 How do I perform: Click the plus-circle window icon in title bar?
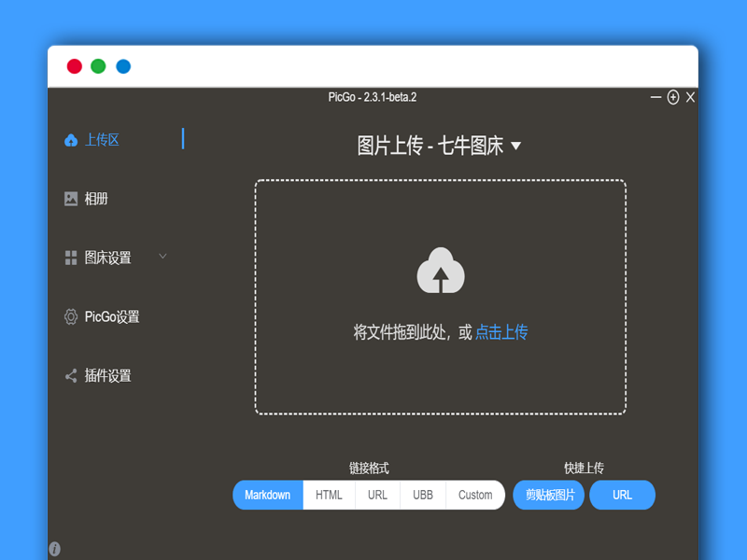coord(672,97)
